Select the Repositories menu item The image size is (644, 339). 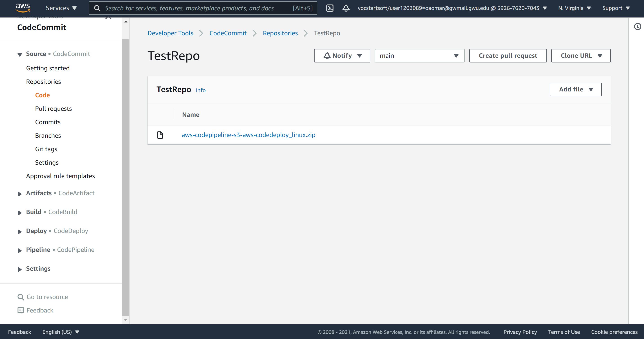click(x=43, y=81)
